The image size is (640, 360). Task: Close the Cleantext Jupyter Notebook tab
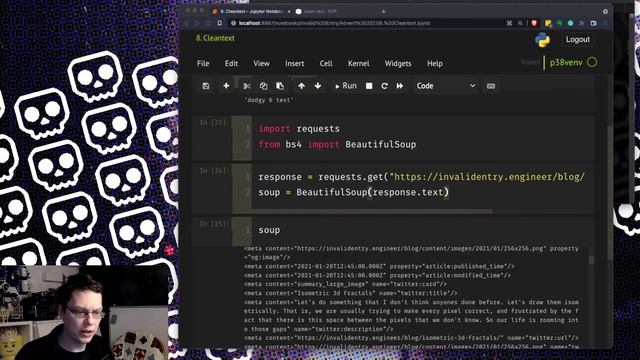289,11
